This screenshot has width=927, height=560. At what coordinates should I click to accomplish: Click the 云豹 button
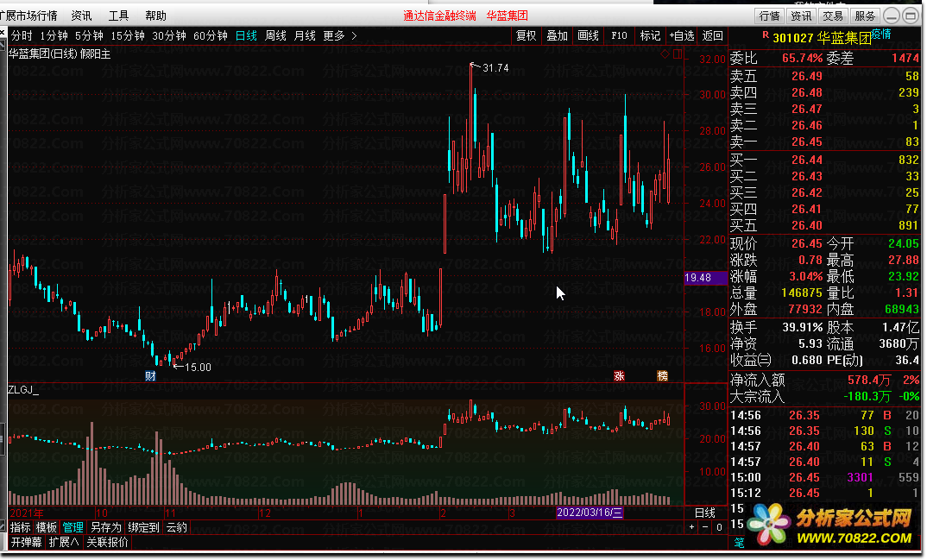tap(177, 527)
